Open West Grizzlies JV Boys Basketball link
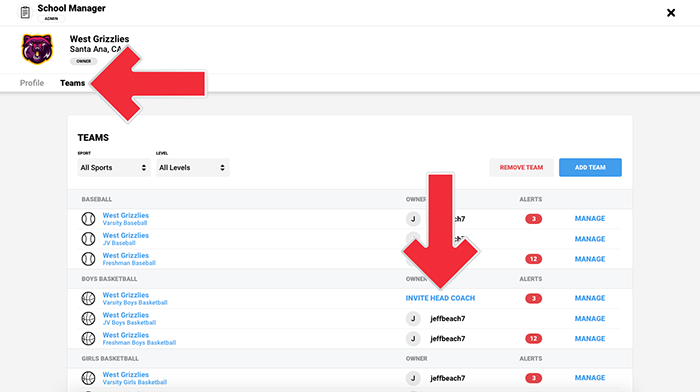This screenshot has height=392, width=700. coord(129,318)
